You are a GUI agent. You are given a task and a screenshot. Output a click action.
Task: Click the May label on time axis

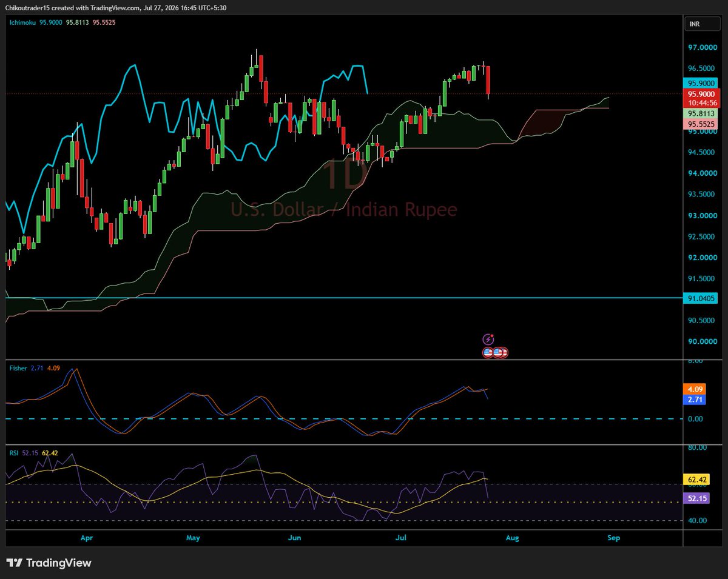193,538
